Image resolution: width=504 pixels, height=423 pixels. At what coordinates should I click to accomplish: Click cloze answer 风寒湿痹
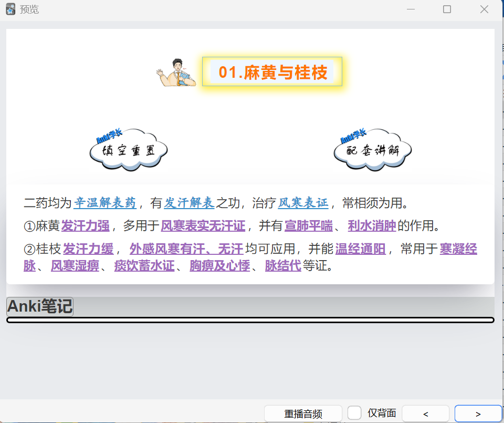coord(75,266)
